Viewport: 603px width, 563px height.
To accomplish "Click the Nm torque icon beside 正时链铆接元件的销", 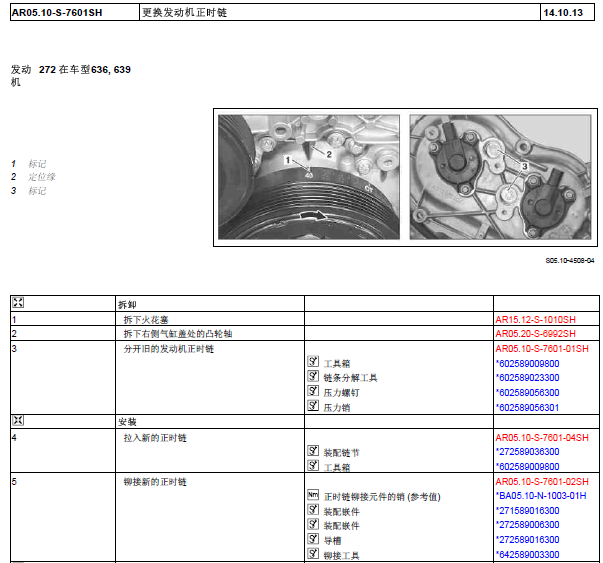I will point(313,495).
